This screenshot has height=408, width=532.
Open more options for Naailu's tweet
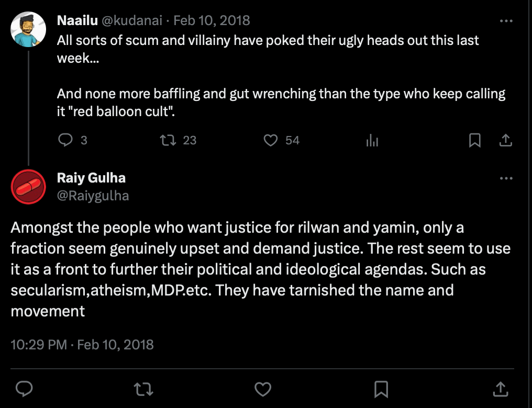point(506,21)
